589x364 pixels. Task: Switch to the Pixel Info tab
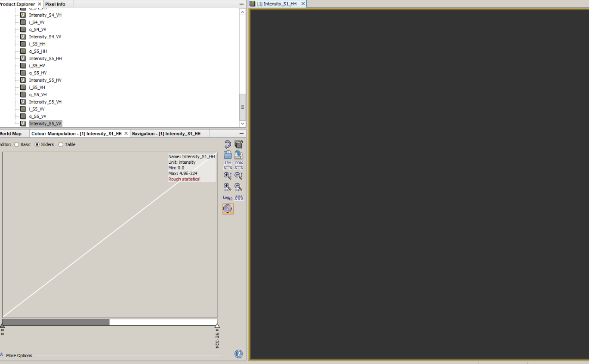click(x=55, y=4)
